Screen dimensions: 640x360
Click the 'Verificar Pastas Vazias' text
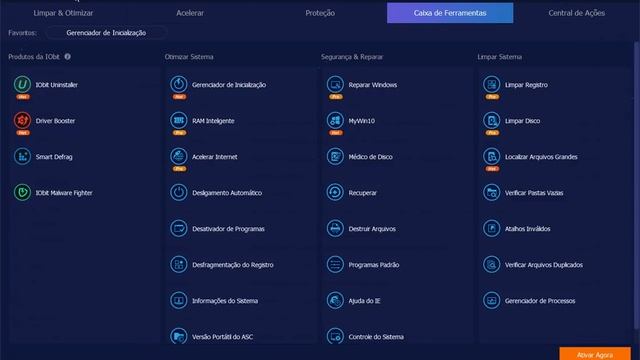[534, 193]
